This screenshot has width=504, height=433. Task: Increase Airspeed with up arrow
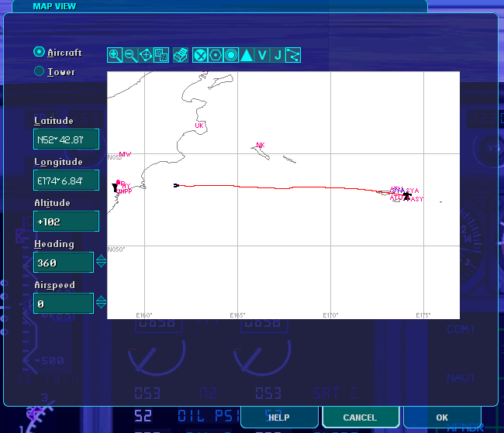(x=102, y=299)
